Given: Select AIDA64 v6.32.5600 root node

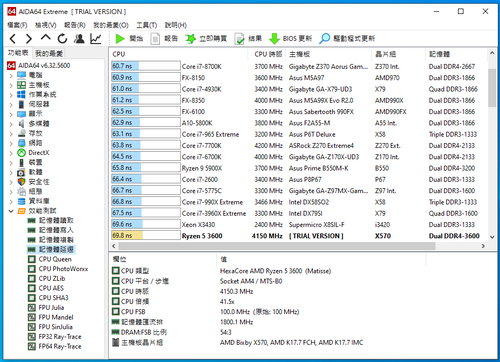Looking at the screenshot, I should pos(39,65).
